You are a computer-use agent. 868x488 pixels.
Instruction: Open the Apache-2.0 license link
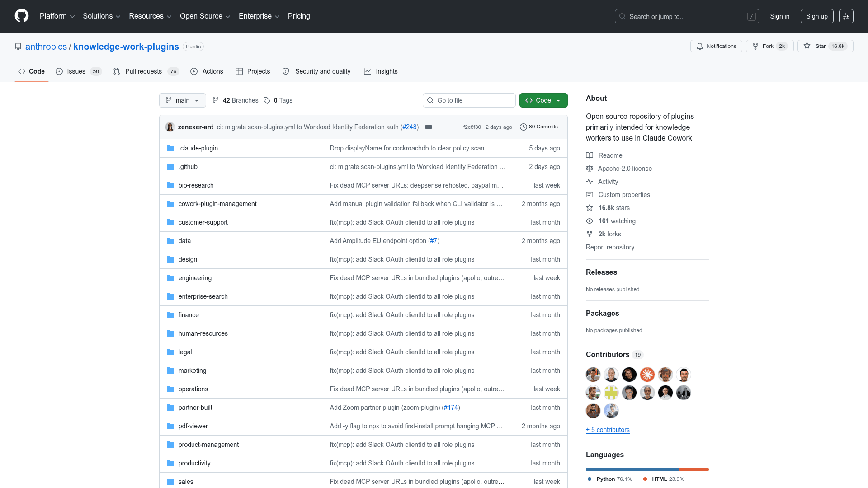(625, 169)
